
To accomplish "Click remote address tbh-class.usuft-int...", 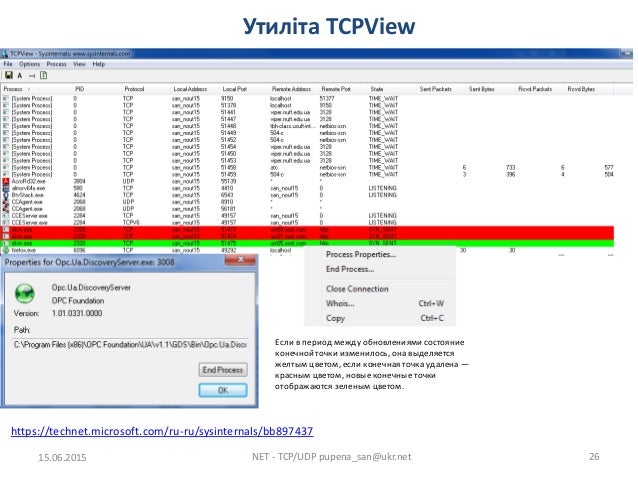I will 293,126.
